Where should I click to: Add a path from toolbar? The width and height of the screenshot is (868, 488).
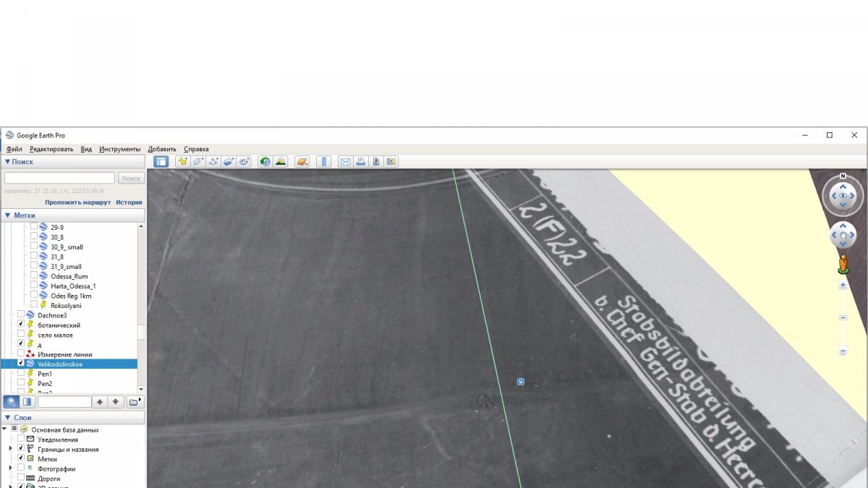(x=214, y=162)
